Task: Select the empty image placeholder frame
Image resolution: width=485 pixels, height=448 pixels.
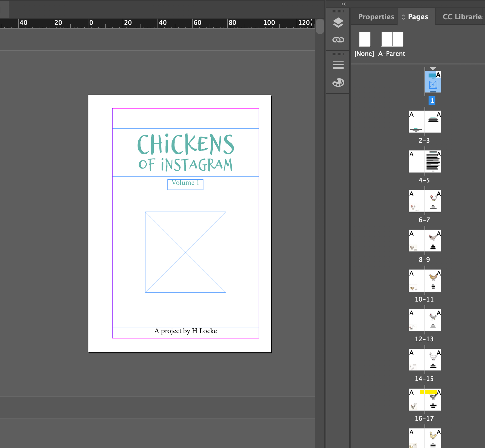Action: (x=185, y=252)
